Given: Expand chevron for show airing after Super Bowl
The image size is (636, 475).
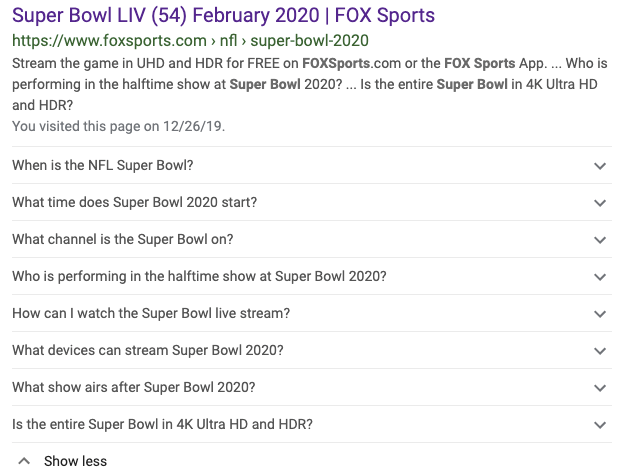Looking at the screenshot, I should [600, 388].
